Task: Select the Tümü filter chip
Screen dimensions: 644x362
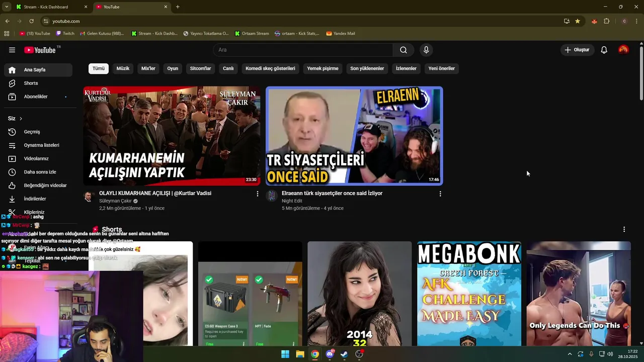Action: pos(99,68)
